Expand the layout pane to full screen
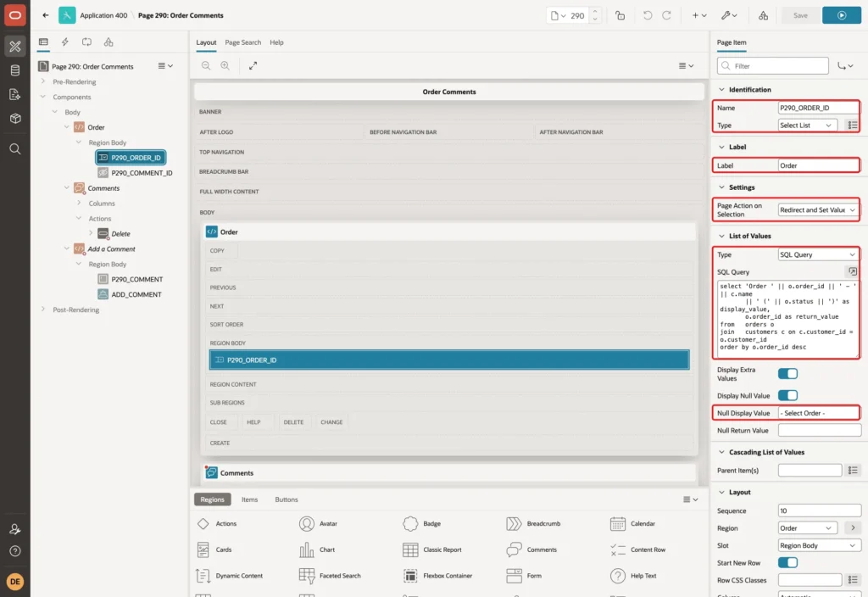This screenshot has width=868, height=597. [x=253, y=66]
